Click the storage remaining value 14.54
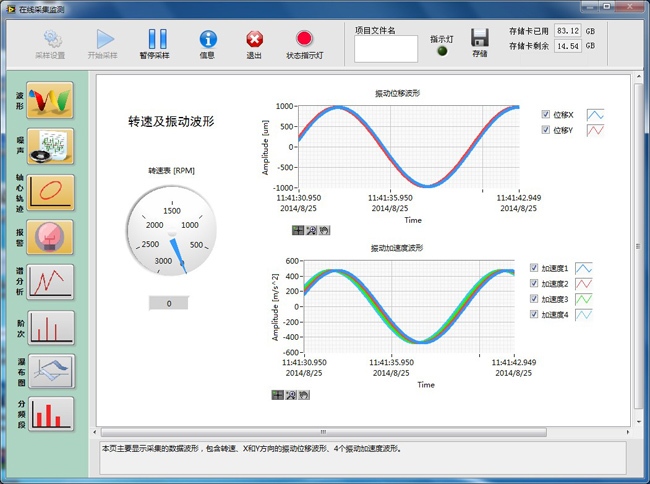This screenshot has width=650, height=484. [x=568, y=46]
